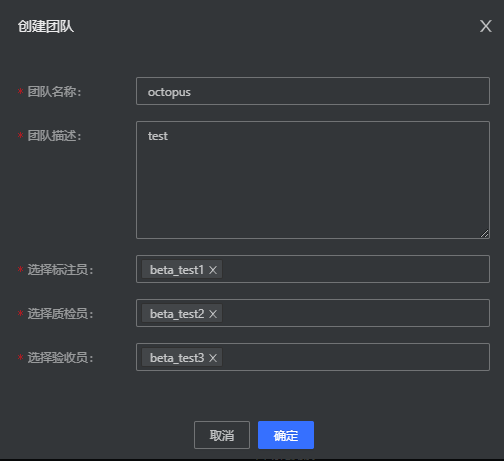Click the 取消 button
504x461 pixels.
(x=222, y=435)
